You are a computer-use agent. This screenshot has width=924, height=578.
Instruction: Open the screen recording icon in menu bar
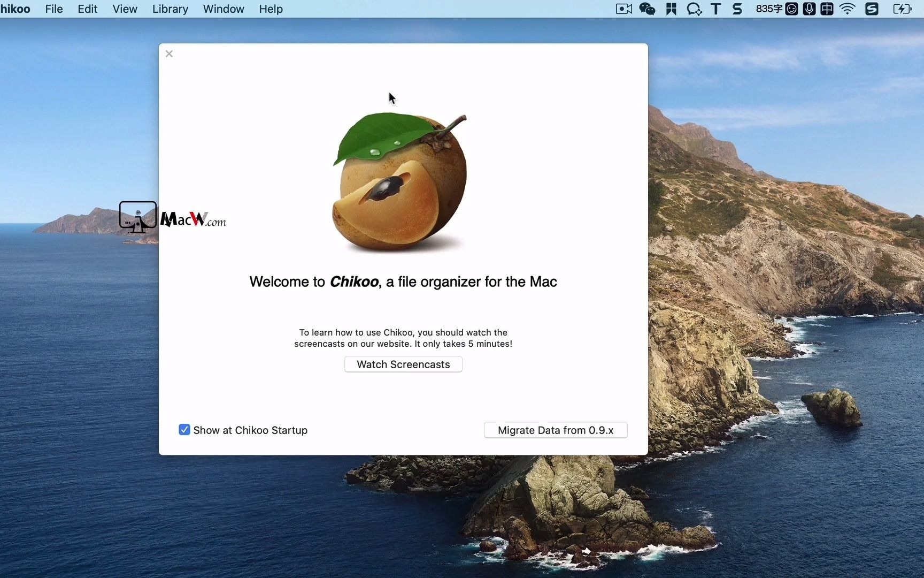coord(623,9)
